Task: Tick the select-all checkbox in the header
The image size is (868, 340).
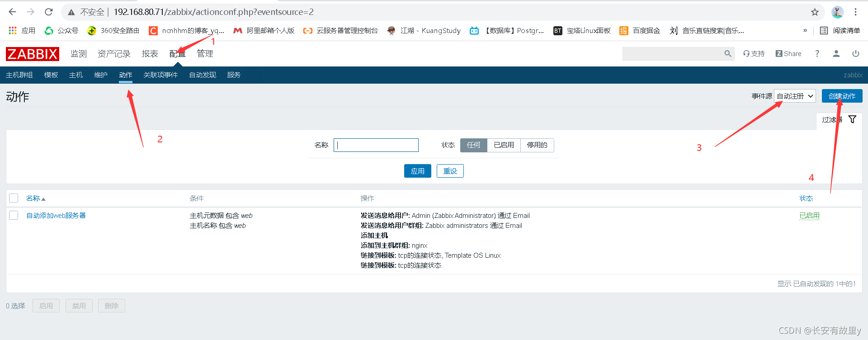Action: 14,198
